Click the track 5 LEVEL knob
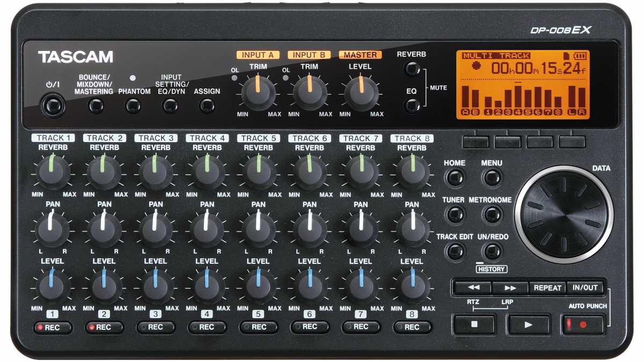The height and width of the screenshot is (362, 644). [258, 286]
